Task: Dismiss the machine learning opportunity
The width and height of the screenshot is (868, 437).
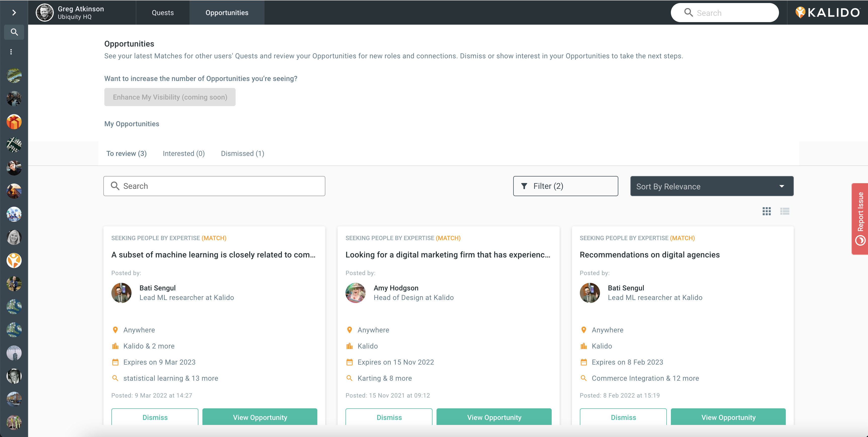Action: 155,417
